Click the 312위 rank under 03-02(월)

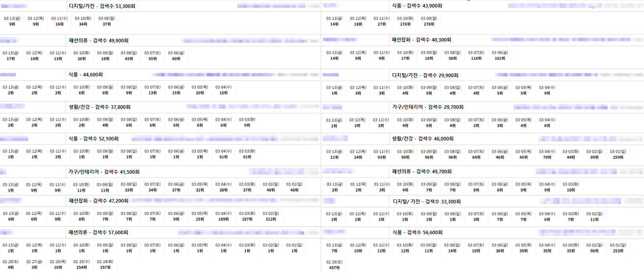(x=271, y=219)
